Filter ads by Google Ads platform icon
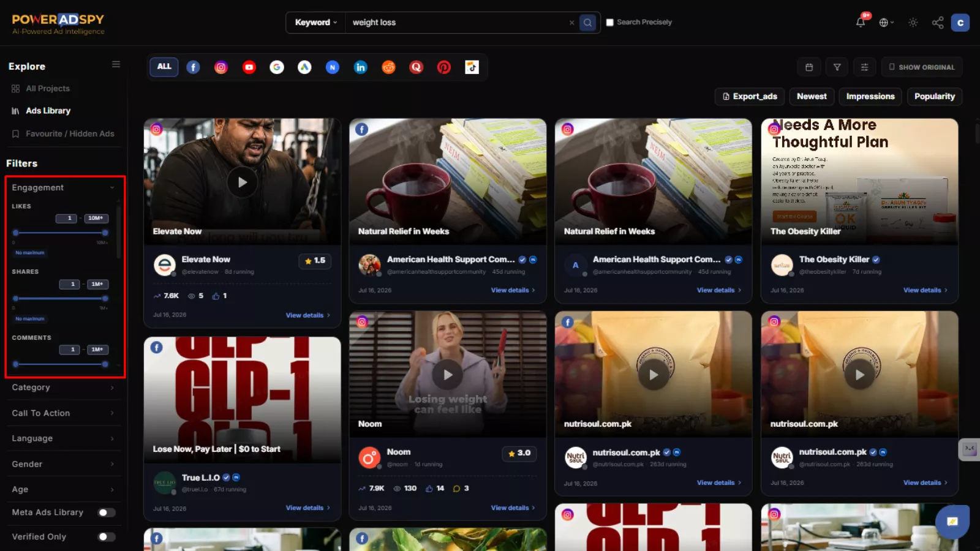The image size is (980, 551). coord(304,67)
